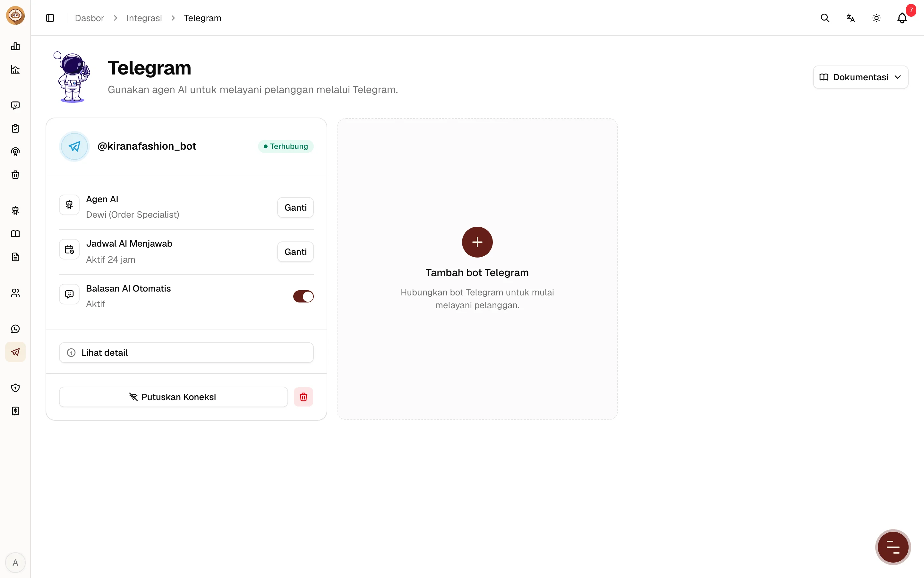Click the Aktif 24 jam text

pos(111,259)
